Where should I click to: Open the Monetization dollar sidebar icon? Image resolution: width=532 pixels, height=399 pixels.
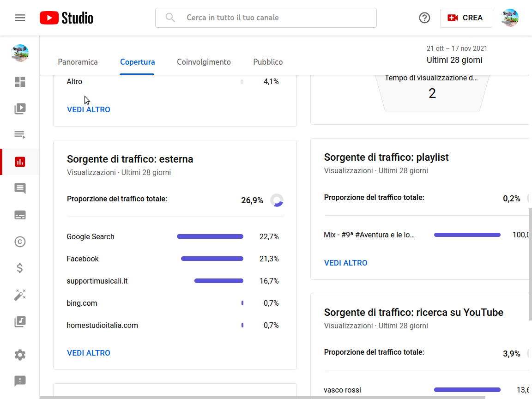point(20,268)
